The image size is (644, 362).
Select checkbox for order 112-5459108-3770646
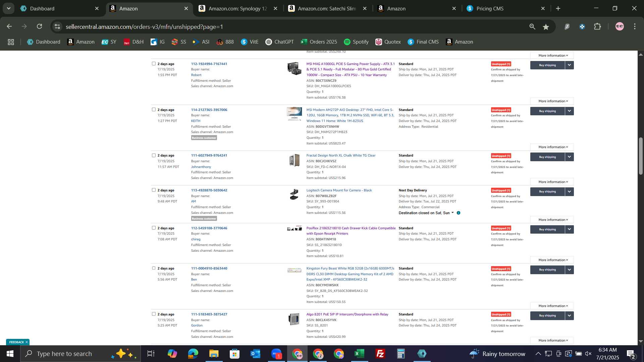point(154,228)
